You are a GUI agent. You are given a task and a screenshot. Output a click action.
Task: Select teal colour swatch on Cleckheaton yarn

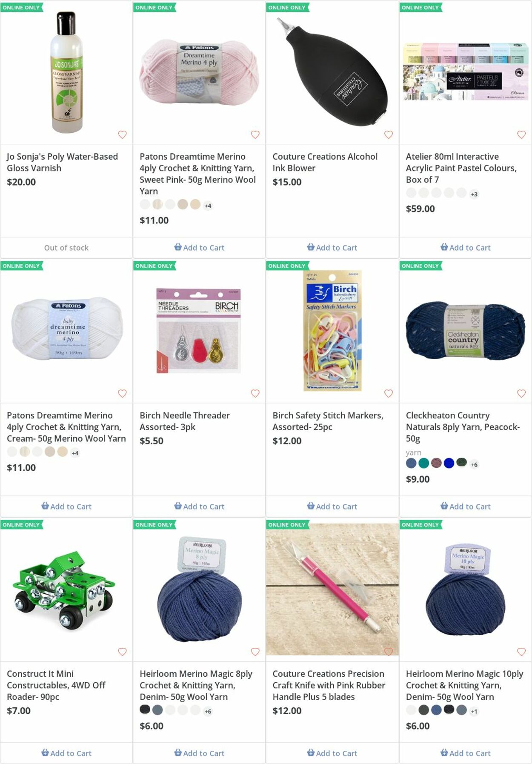(x=423, y=463)
